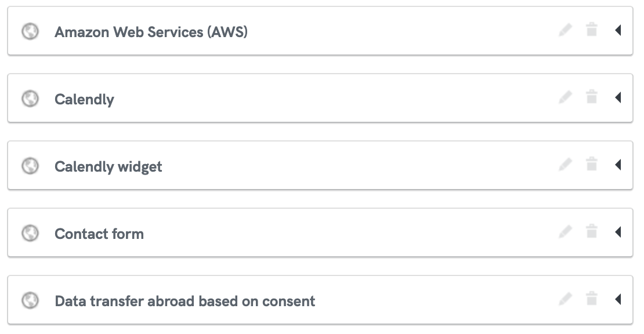
Task: Expand the Amazon Web Services (AWS) row
Action: 618,30
